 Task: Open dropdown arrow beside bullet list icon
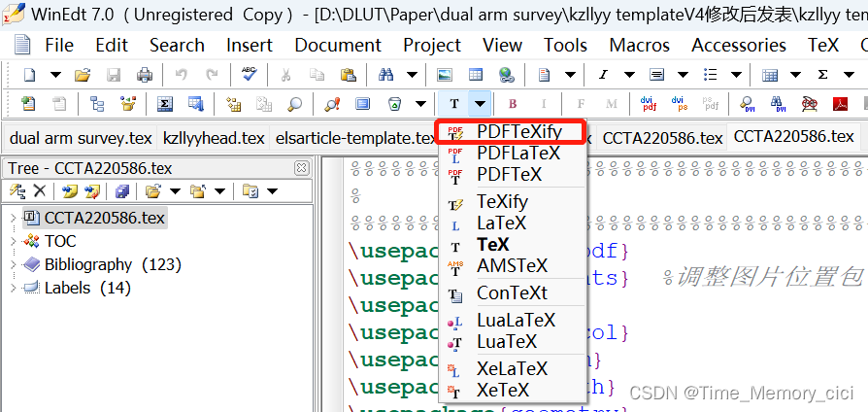pyautogui.click(x=736, y=74)
